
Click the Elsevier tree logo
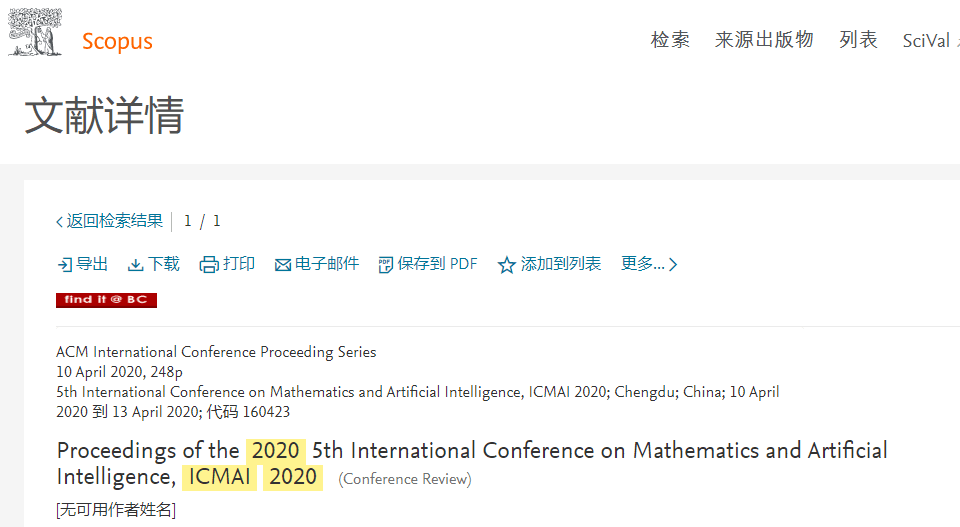(35, 32)
